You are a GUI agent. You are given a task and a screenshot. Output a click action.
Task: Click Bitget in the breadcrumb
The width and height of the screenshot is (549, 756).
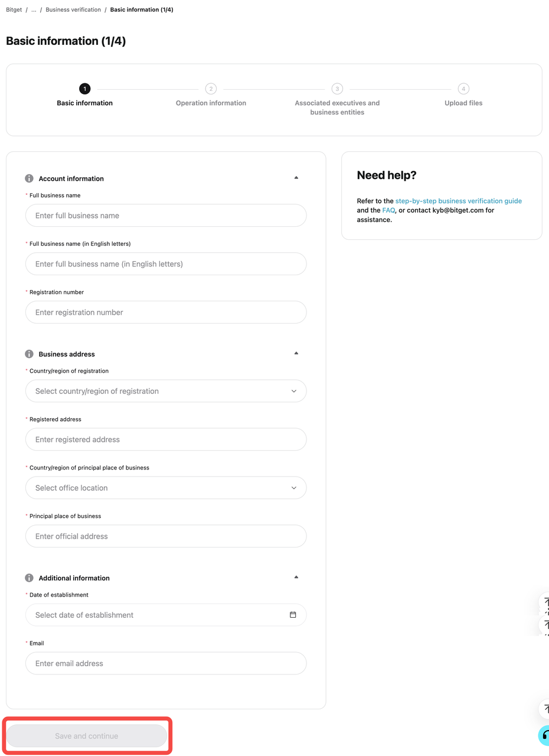pyautogui.click(x=14, y=9)
